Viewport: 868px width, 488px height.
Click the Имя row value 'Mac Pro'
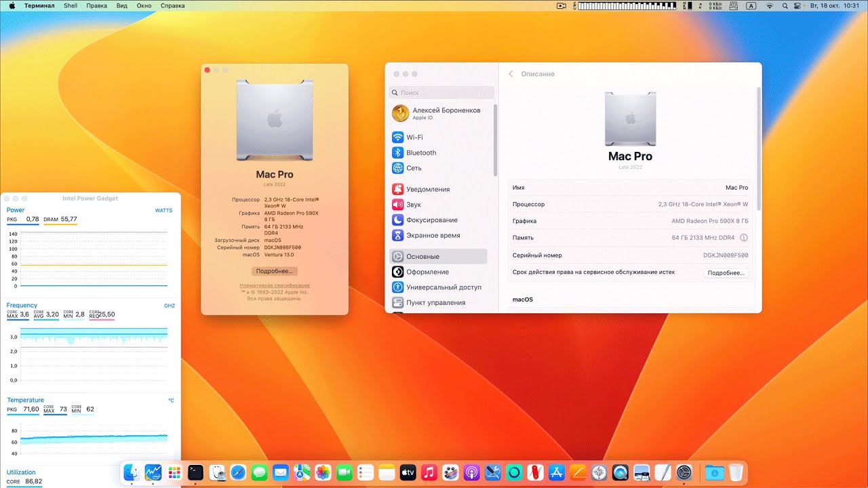736,188
